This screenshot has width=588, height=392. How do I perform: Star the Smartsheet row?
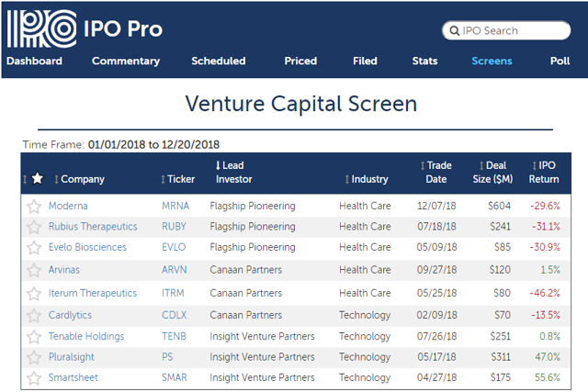click(x=34, y=377)
